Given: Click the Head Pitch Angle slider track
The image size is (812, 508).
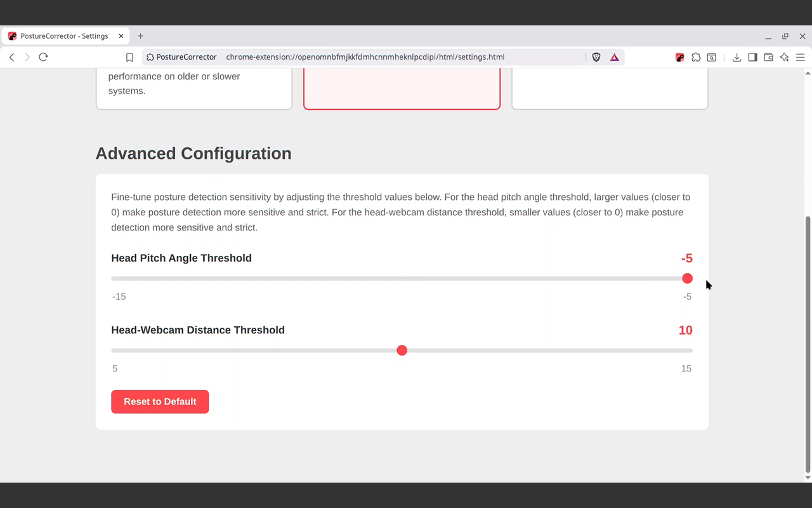Looking at the screenshot, I should coord(402,278).
